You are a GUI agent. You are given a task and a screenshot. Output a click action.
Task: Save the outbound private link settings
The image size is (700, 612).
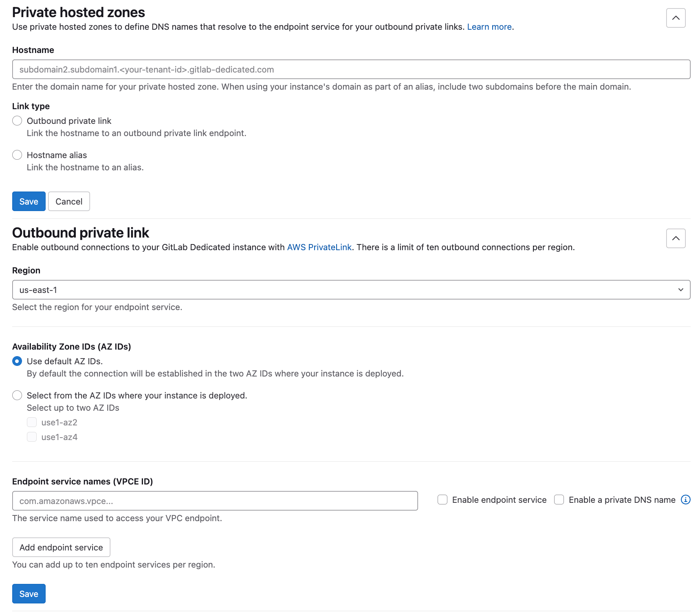tap(29, 594)
